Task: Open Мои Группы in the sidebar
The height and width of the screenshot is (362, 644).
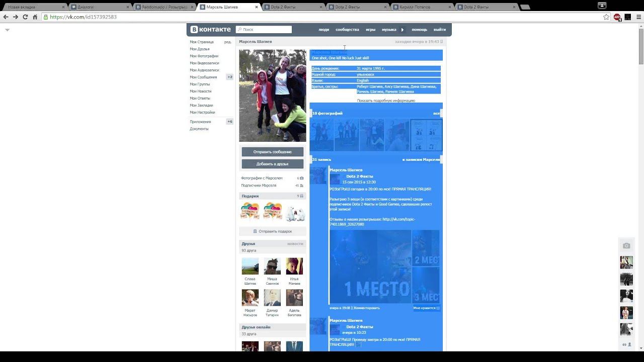Action: point(200,84)
